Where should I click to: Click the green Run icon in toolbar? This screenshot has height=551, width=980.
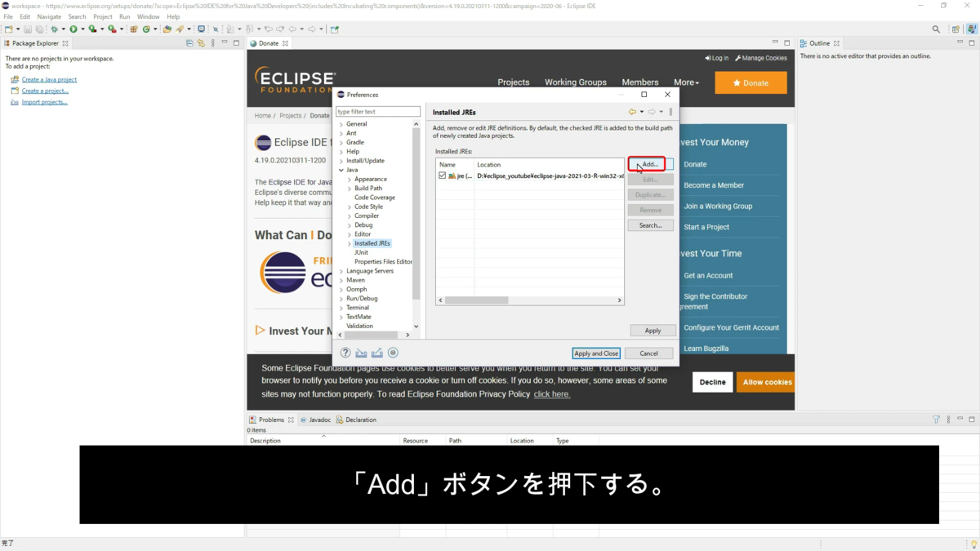pyautogui.click(x=73, y=29)
